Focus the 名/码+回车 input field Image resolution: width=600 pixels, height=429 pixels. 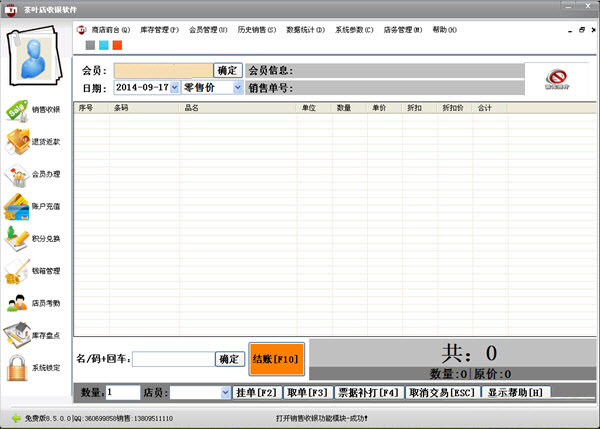173,359
